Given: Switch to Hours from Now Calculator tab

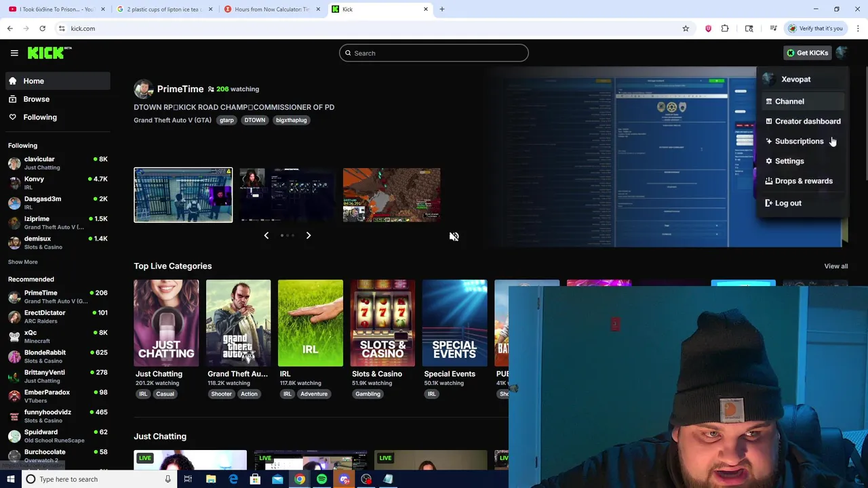Looking at the screenshot, I should coord(271,9).
